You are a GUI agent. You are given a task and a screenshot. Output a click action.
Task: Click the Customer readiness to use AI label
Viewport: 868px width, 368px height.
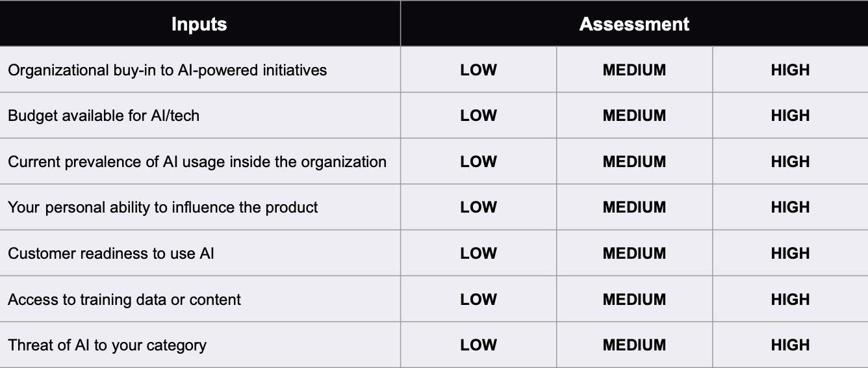[x=111, y=253]
